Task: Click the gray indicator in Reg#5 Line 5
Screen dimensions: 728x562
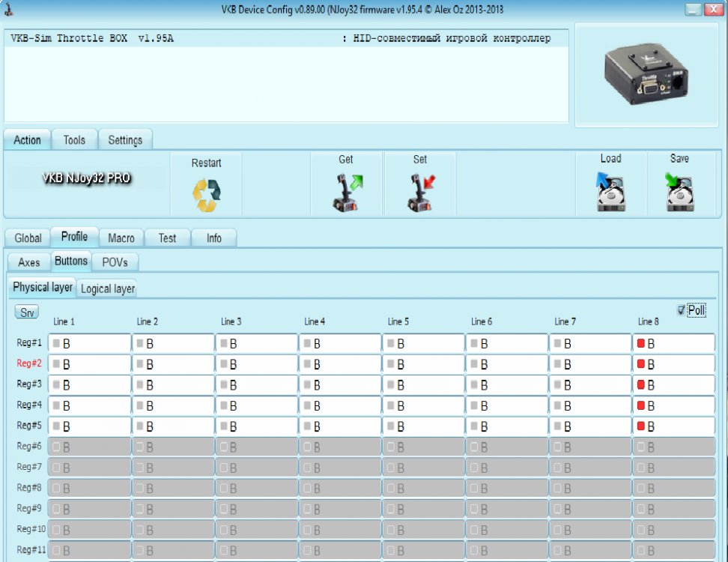Action: [390, 426]
